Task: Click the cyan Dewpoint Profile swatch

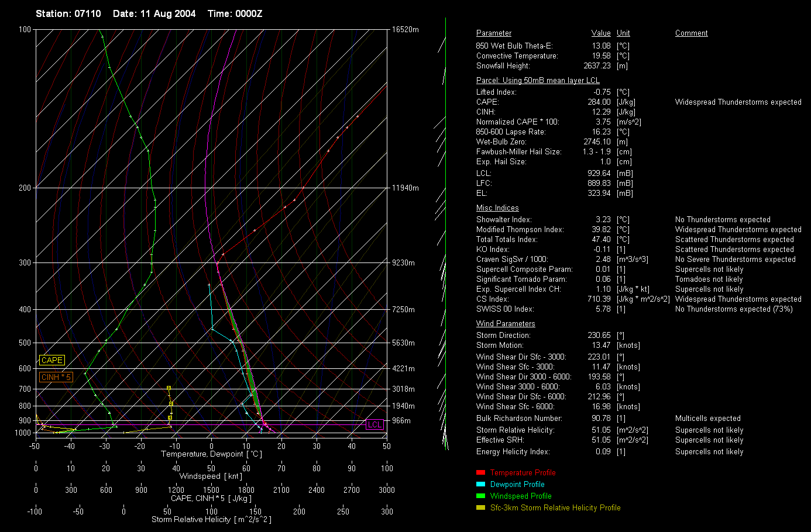Action: pyautogui.click(x=481, y=484)
